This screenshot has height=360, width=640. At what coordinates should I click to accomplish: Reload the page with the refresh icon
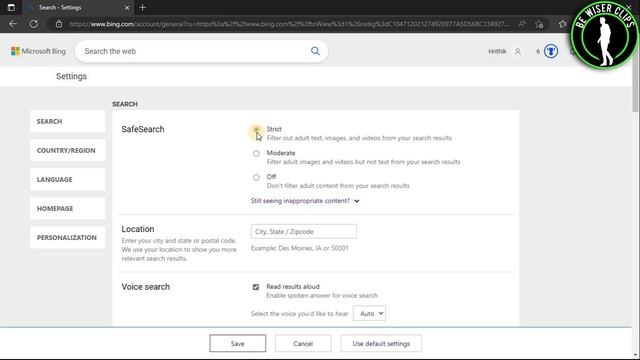coord(34,24)
